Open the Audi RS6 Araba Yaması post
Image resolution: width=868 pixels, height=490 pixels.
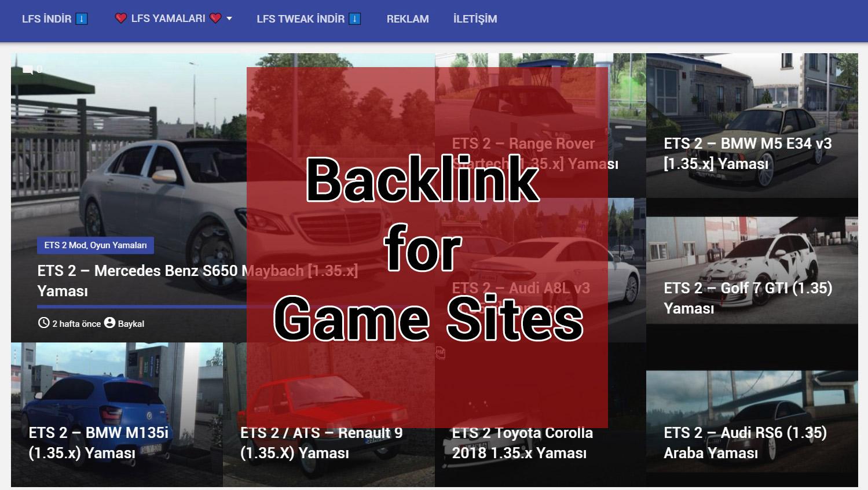point(746,443)
